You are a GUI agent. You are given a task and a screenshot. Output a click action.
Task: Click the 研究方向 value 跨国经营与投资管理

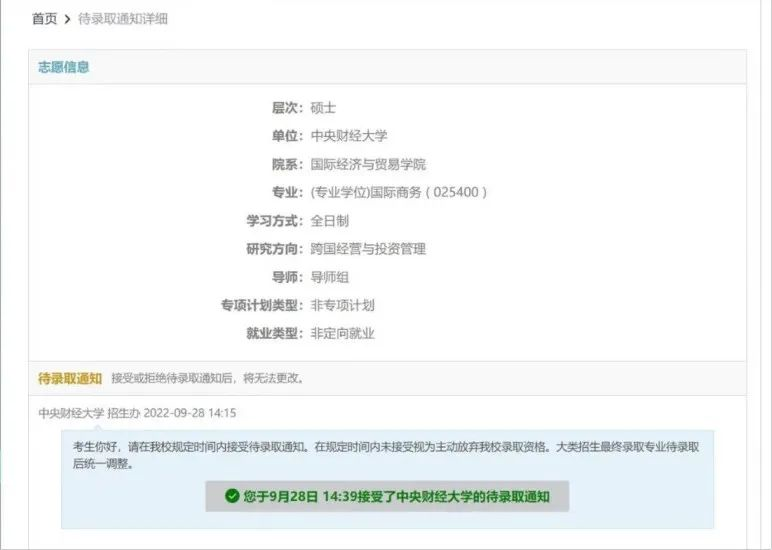[368, 249]
